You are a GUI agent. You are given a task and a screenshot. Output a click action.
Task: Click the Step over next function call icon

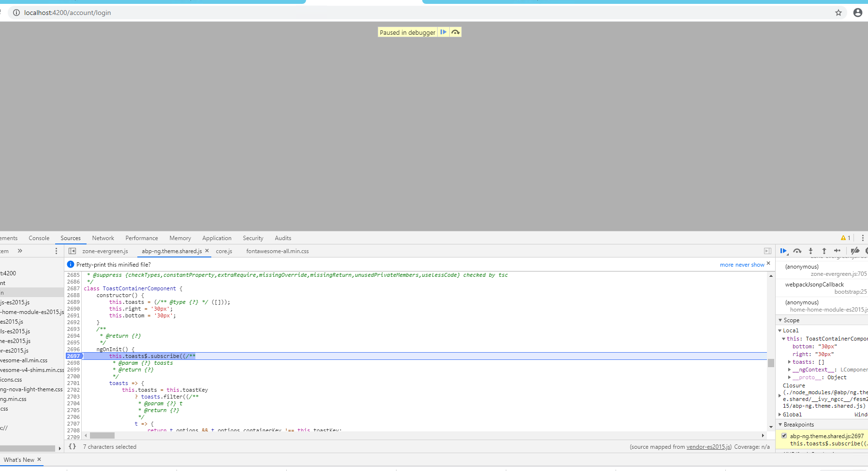[797, 251]
